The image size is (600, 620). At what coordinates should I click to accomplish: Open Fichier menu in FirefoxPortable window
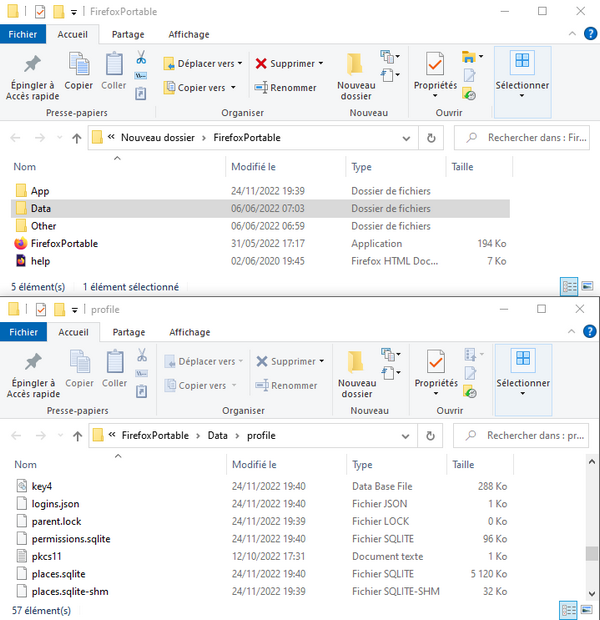click(x=23, y=34)
